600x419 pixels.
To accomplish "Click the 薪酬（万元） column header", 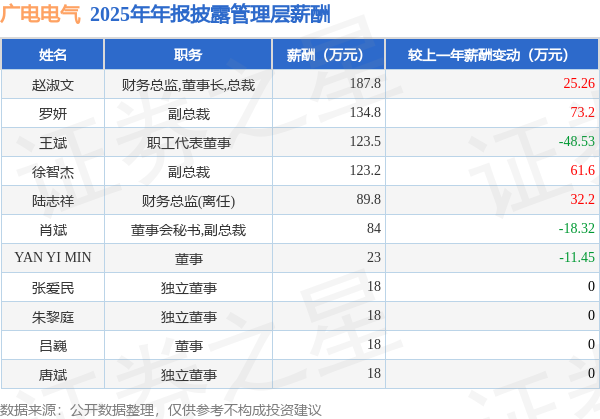I will pyautogui.click(x=329, y=55).
